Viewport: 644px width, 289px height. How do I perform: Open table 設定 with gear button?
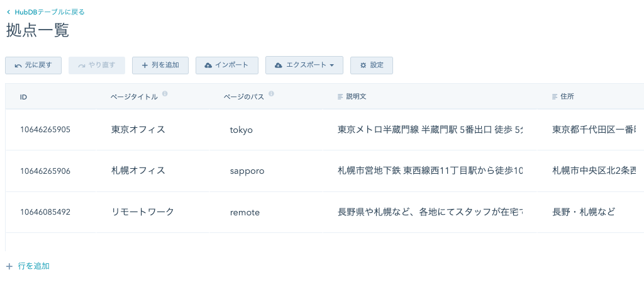click(x=371, y=65)
